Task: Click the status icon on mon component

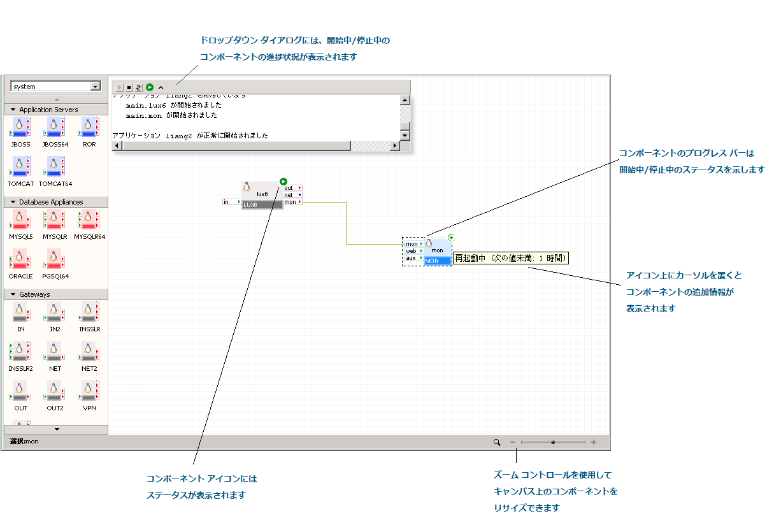Action: [x=451, y=237]
